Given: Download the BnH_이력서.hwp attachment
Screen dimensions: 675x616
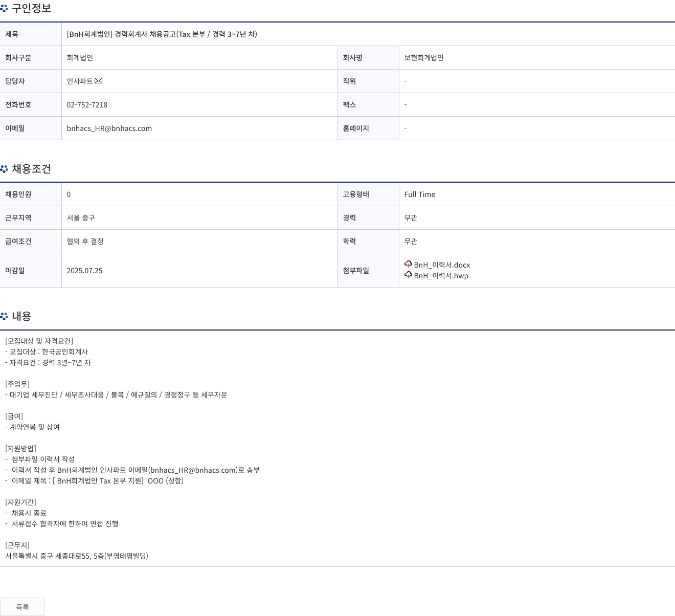Looking at the screenshot, I should point(441,275).
